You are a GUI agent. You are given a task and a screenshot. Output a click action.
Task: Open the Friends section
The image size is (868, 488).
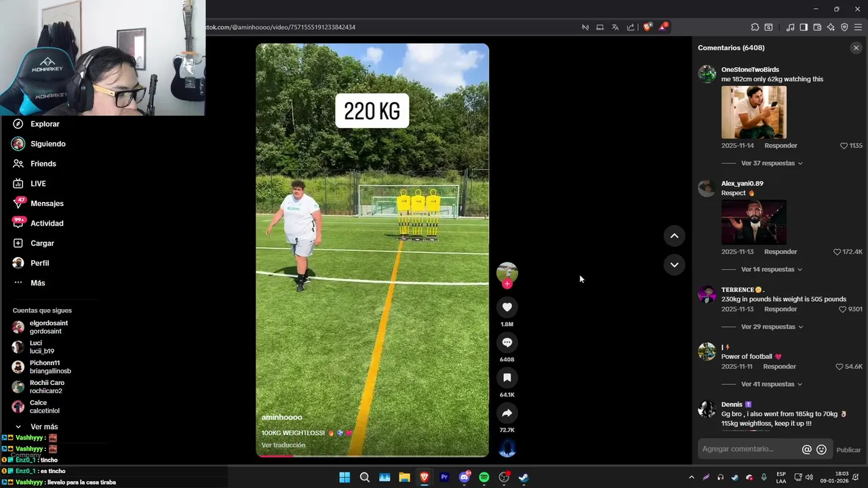(x=34, y=163)
